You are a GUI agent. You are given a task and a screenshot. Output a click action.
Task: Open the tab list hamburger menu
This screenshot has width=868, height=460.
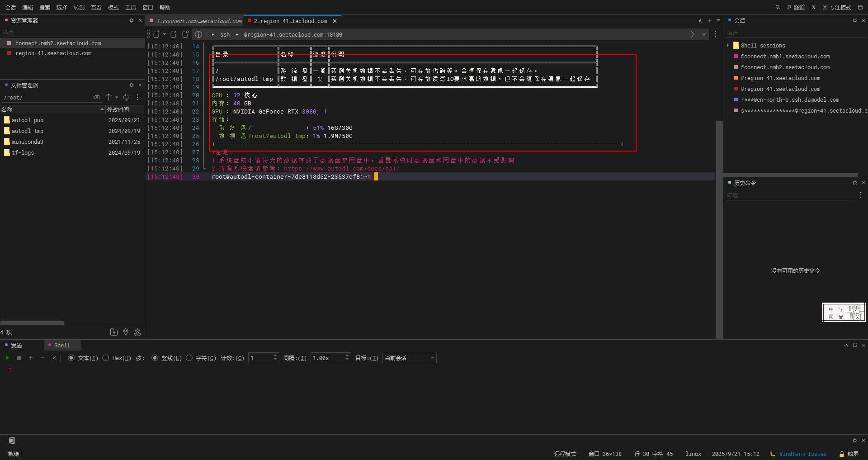point(718,21)
